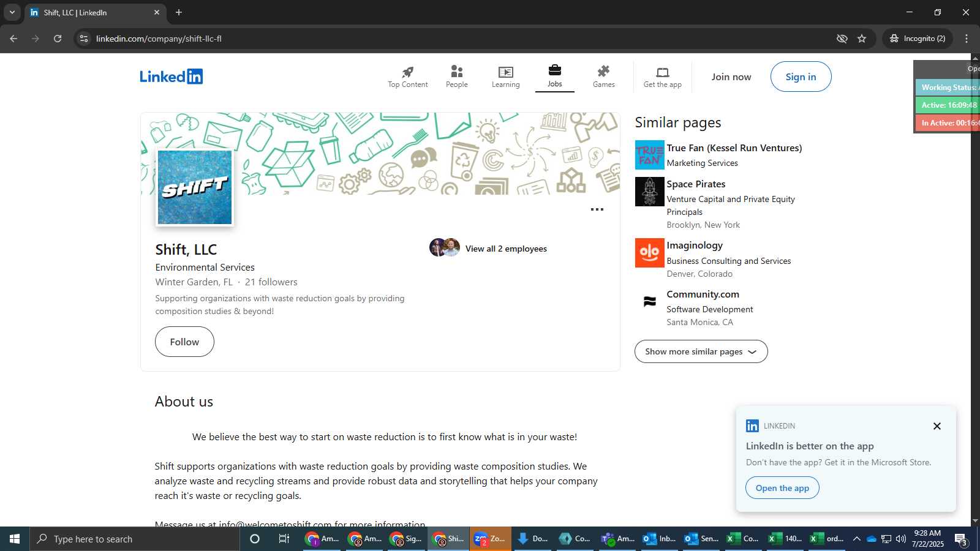Screen dimensions: 980x551
Task: Open the third-party cookies blocked eye icon
Action: click(842, 39)
